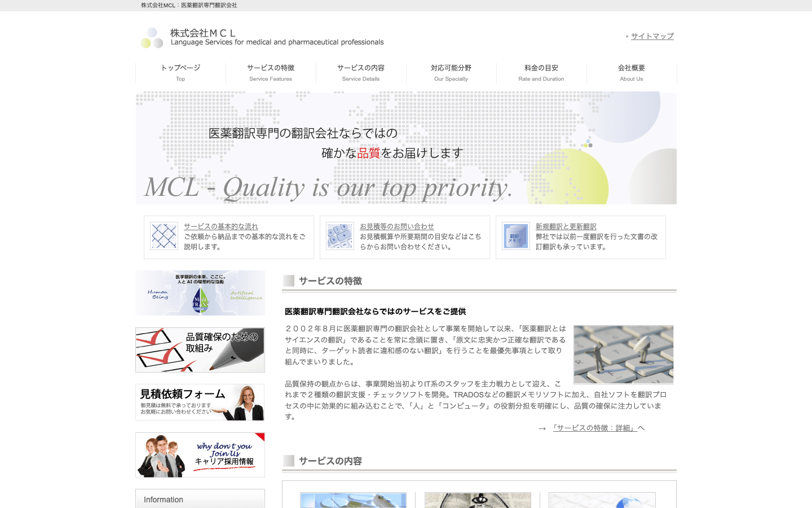Select the 料金の目安 Rate and Duration menu
The image size is (812, 508).
pos(541,73)
